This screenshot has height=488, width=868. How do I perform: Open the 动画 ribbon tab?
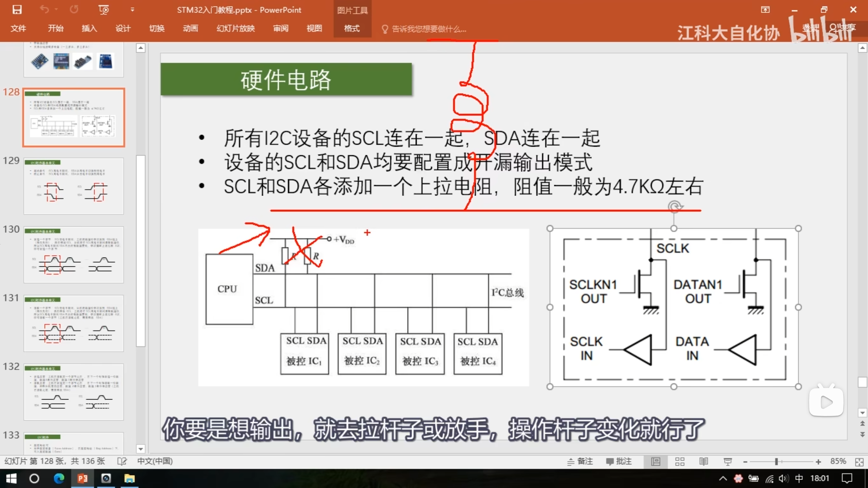click(x=190, y=28)
